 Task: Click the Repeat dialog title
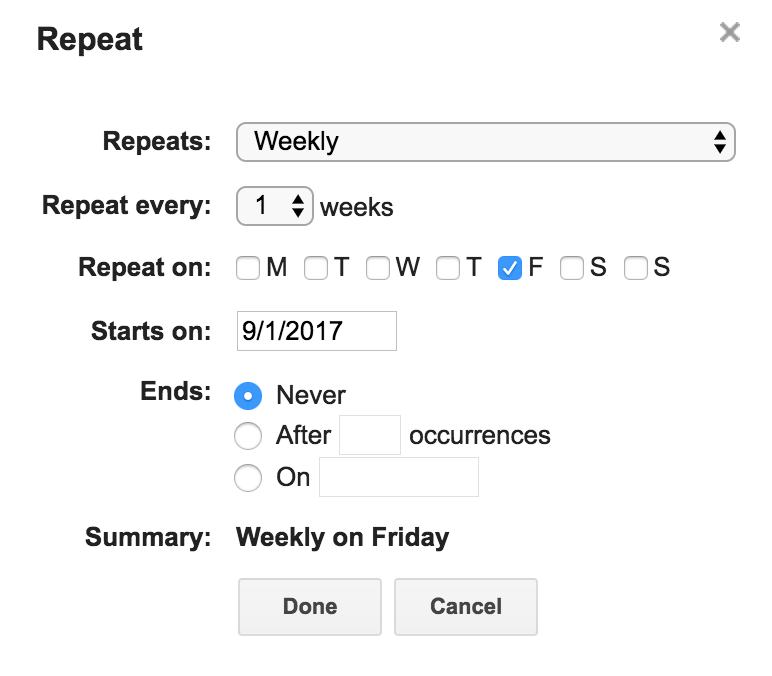pyautogui.click(x=90, y=40)
